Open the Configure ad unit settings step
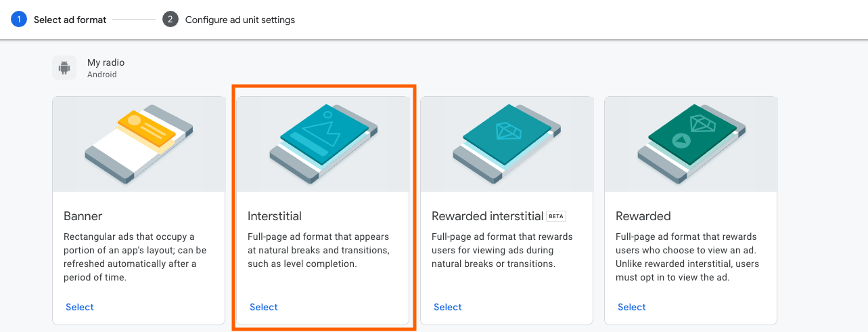 (240, 20)
